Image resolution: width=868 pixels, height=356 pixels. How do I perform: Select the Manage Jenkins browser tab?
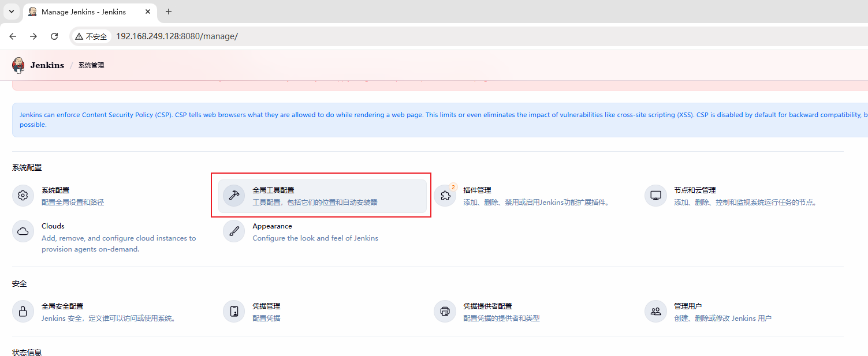(x=91, y=12)
